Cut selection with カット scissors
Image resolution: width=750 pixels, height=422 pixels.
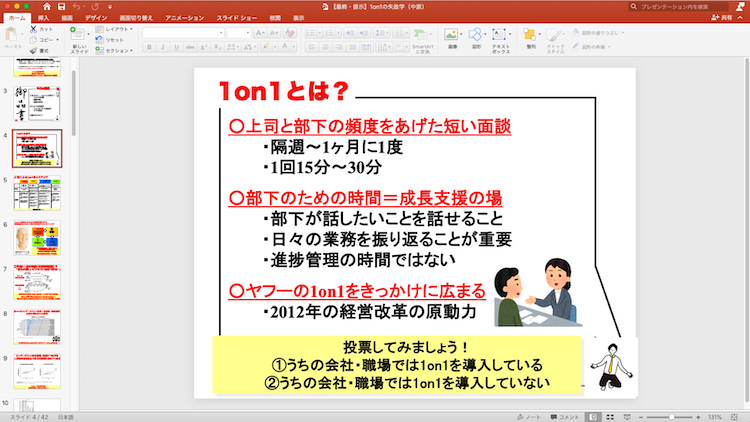point(42,29)
